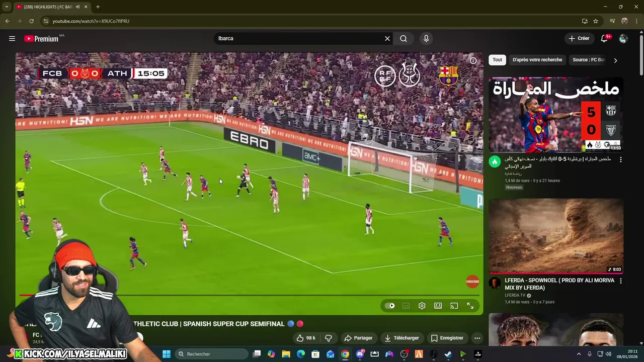This screenshot has width=644, height=362.
Task: Show video info card icon
Action: 473,60
